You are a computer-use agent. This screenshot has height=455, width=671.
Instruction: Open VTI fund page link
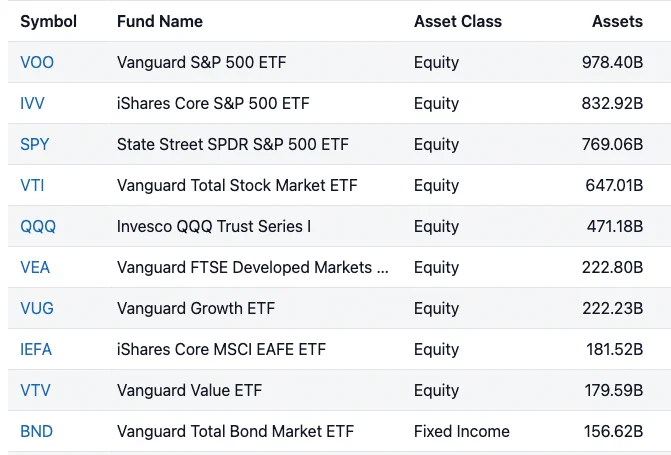click(x=32, y=186)
